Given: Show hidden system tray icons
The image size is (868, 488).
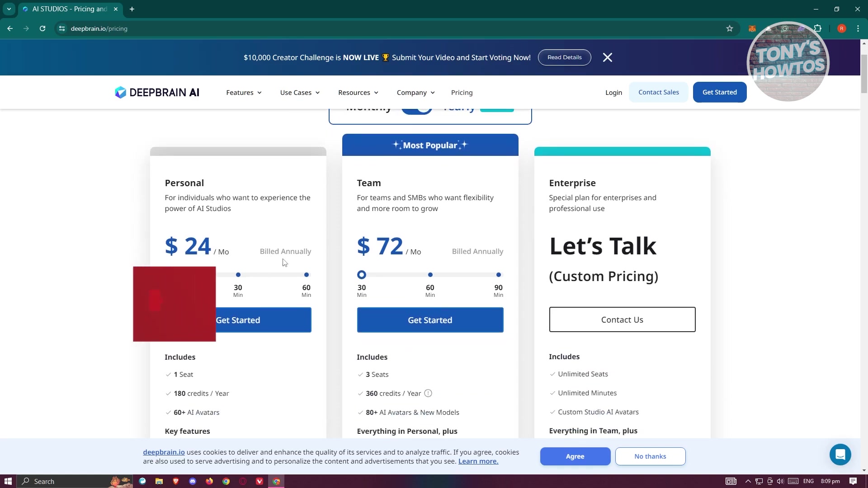Looking at the screenshot, I should (748, 481).
